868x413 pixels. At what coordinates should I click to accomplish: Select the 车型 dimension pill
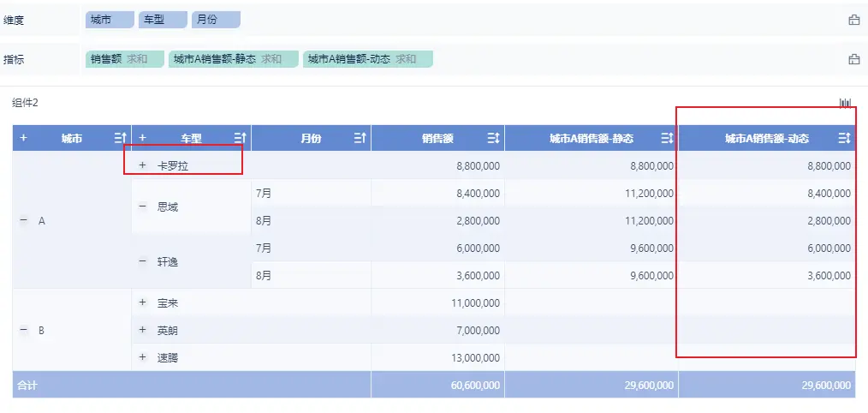pos(163,20)
